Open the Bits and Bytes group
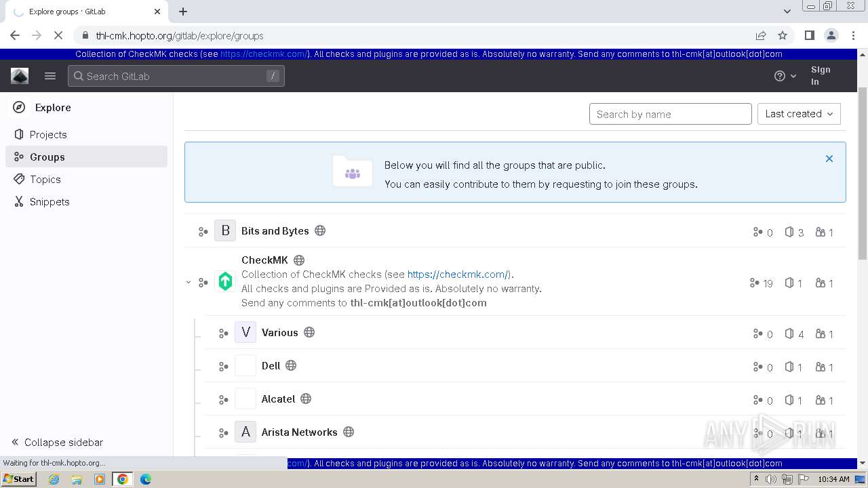Viewport: 868px width, 488px height. pyautogui.click(x=275, y=230)
